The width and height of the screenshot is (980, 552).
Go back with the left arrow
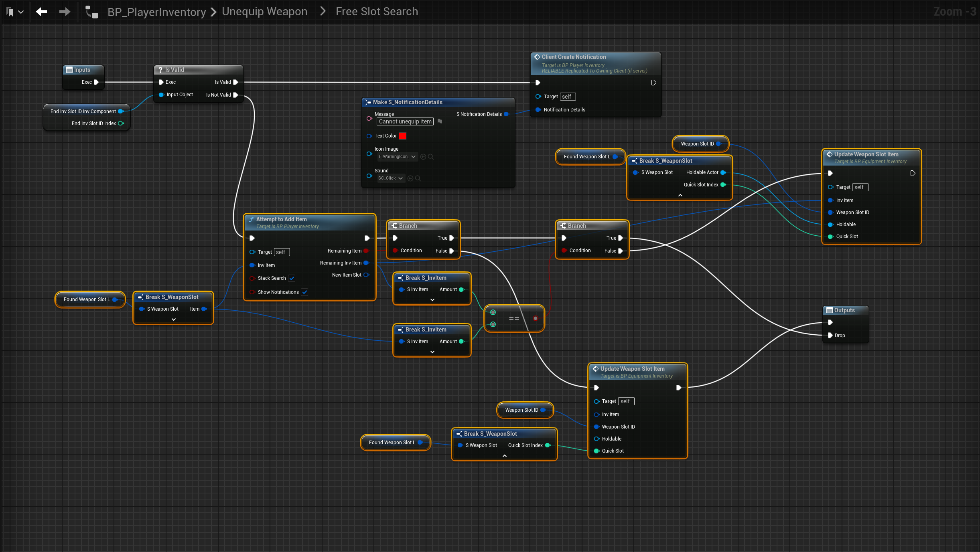click(x=41, y=12)
